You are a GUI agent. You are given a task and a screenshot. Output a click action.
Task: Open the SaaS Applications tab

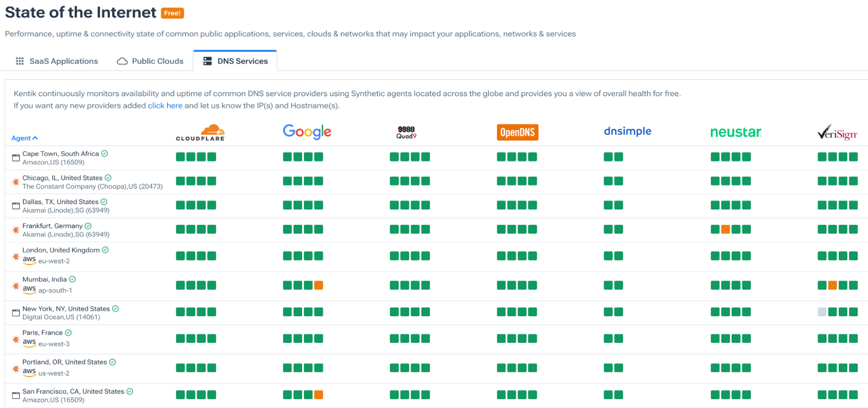(57, 61)
